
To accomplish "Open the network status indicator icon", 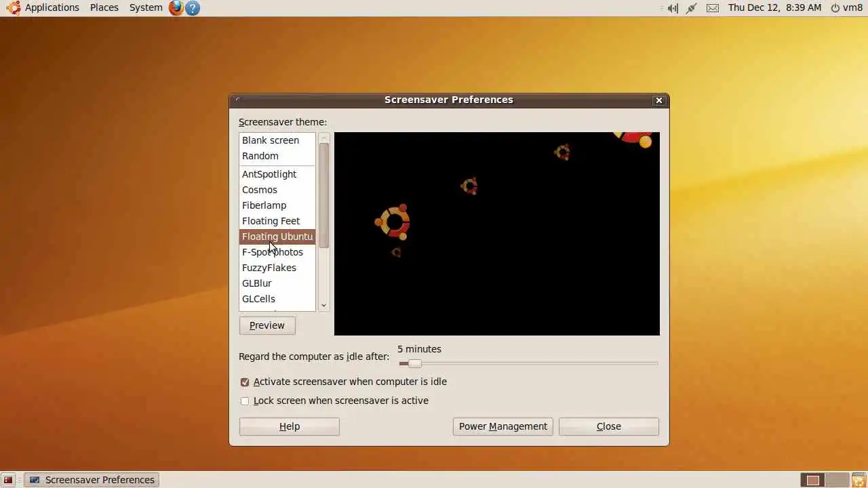I will pyautogui.click(x=692, y=8).
